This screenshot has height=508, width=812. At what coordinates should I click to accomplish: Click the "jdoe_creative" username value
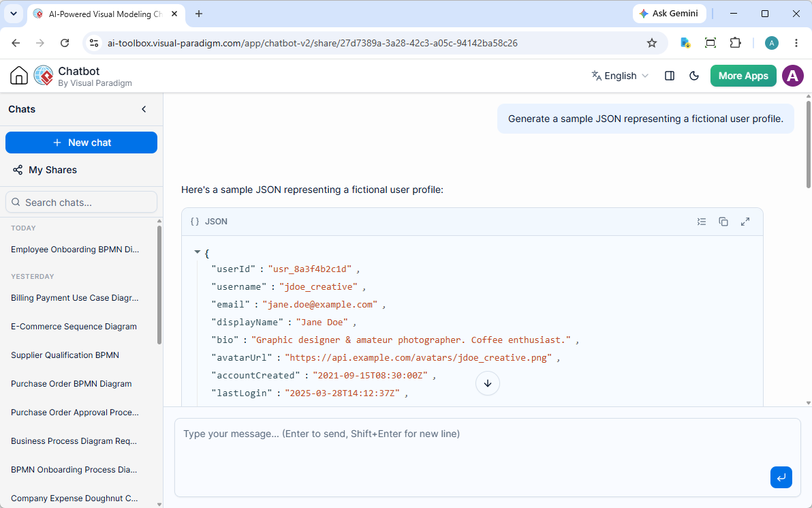319,286
